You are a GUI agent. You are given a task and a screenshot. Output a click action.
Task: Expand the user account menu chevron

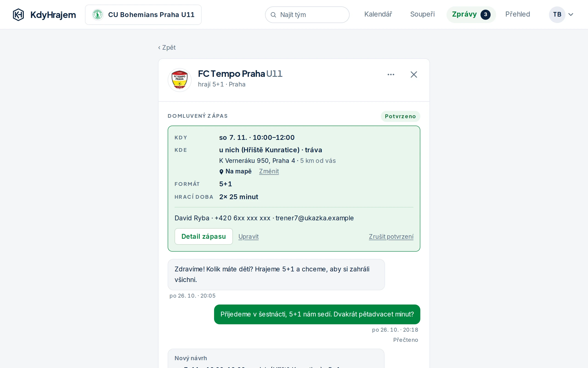click(x=571, y=14)
